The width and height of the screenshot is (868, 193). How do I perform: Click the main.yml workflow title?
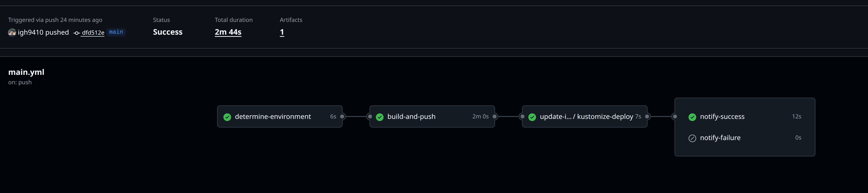pyautogui.click(x=26, y=72)
